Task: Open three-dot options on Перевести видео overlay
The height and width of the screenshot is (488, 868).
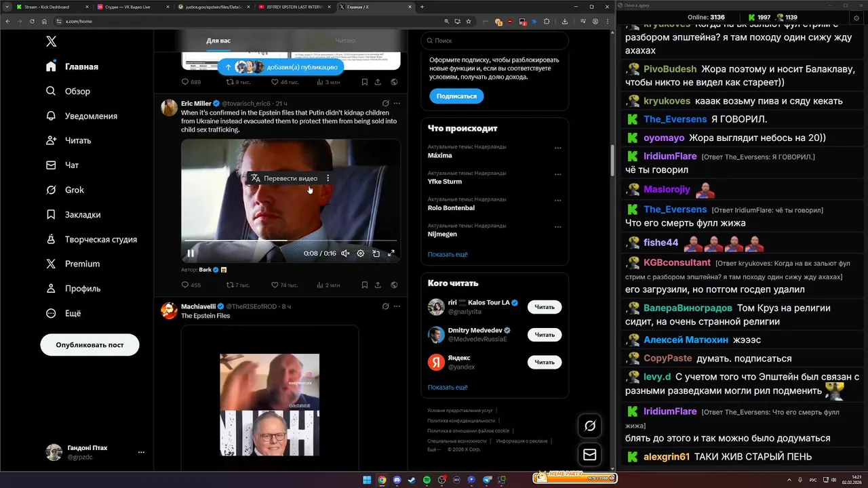Action: 328,178
